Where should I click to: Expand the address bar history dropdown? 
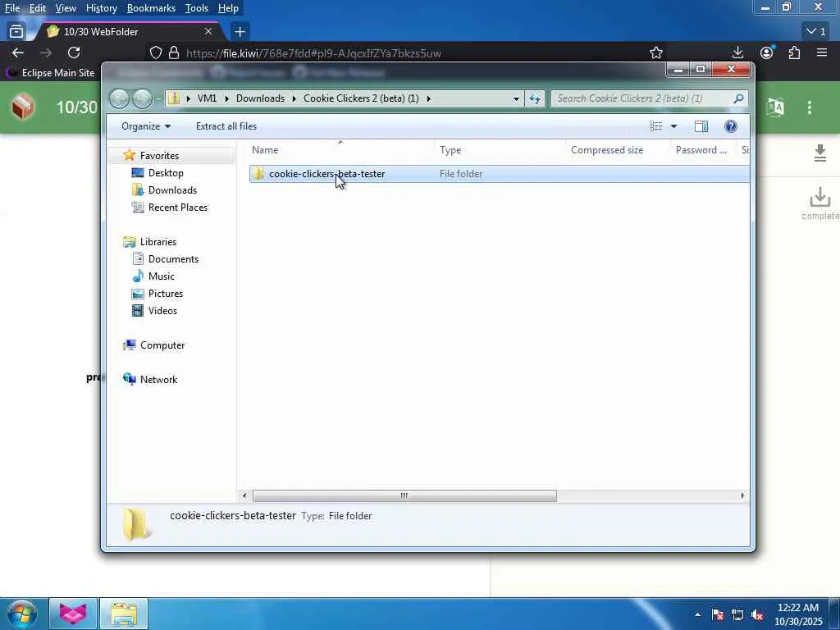(516, 98)
